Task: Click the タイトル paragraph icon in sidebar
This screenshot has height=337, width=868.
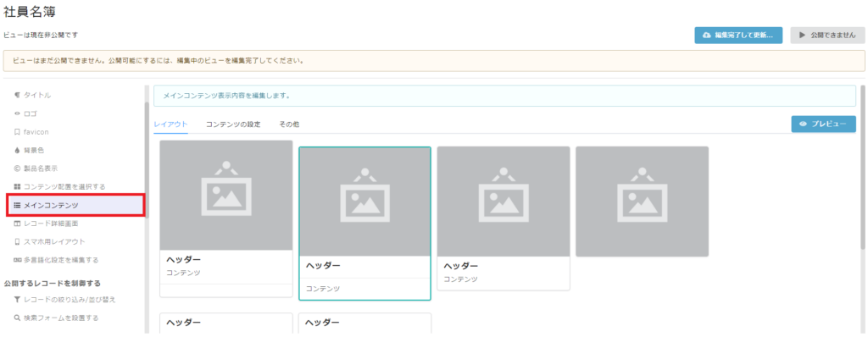Action: pos(17,95)
